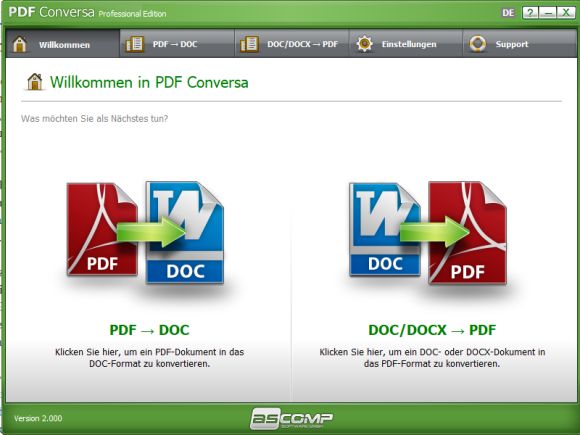The image size is (580, 435).
Task: Click the ASCOMP logo in the footer
Action: (291, 418)
